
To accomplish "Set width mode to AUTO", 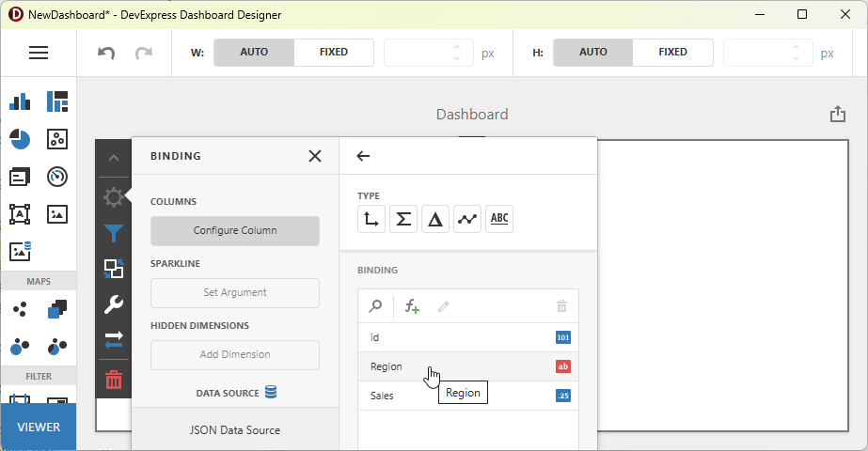I will pyautogui.click(x=254, y=52).
